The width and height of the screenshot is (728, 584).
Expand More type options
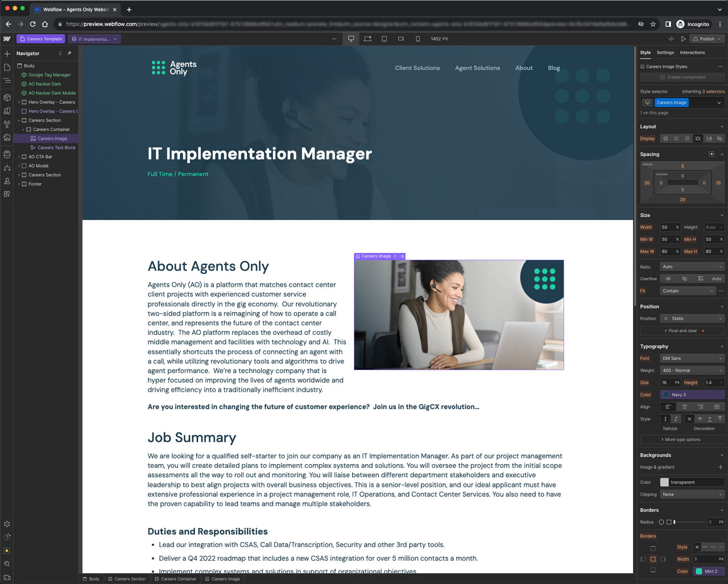(x=682, y=439)
